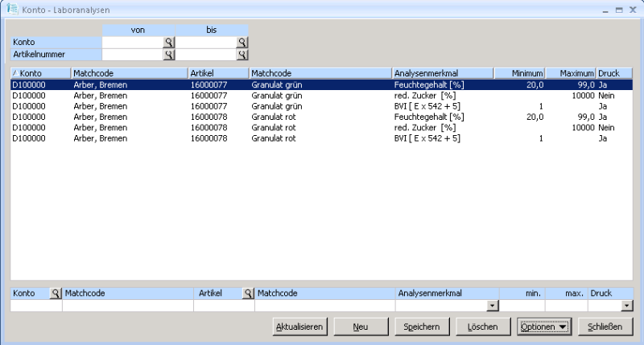Screen dimensions: 644x345
Task: Click the min. input field in entry row
Action: pyautogui.click(x=522, y=306)
